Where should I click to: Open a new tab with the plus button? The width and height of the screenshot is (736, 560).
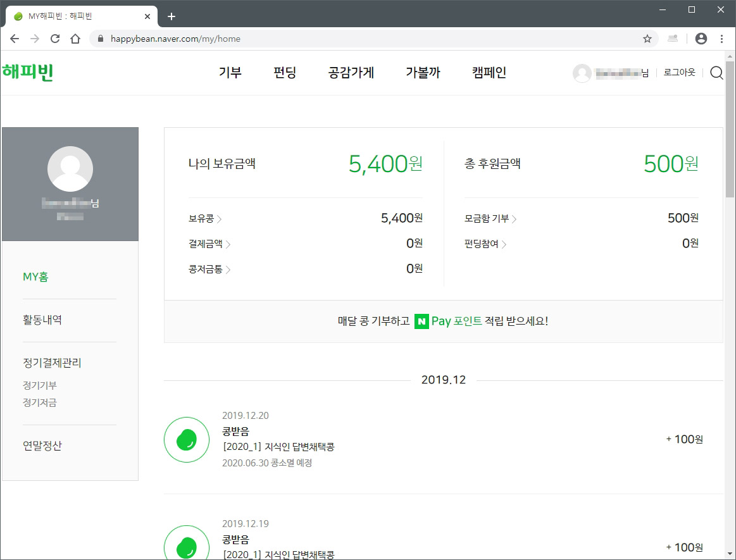172,16
